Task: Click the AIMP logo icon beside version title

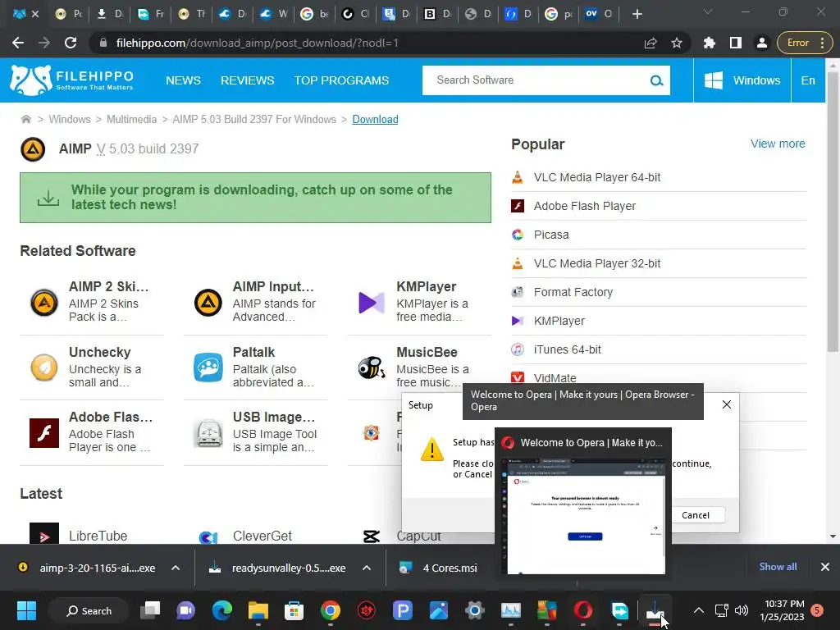Action: (33, 149)
